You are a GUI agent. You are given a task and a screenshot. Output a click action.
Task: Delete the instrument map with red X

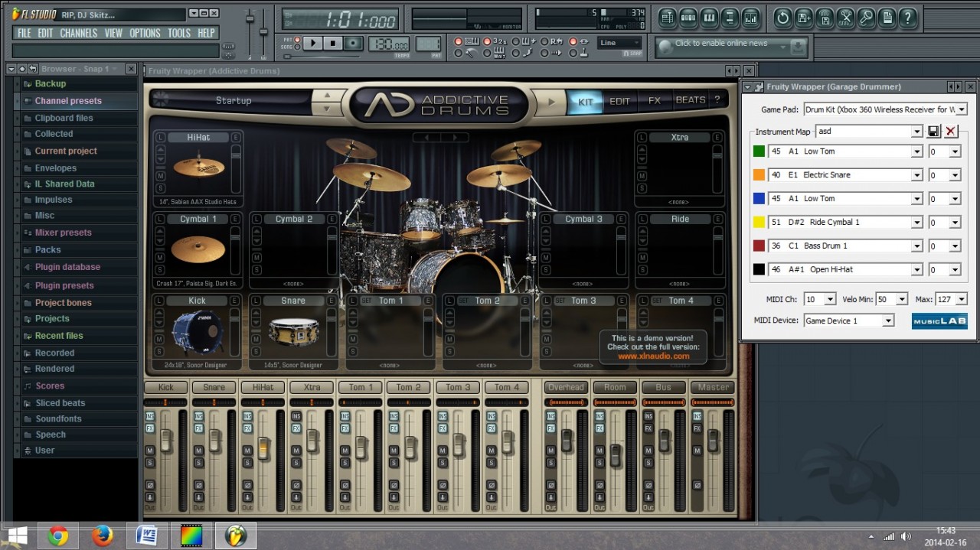point(951,132)
